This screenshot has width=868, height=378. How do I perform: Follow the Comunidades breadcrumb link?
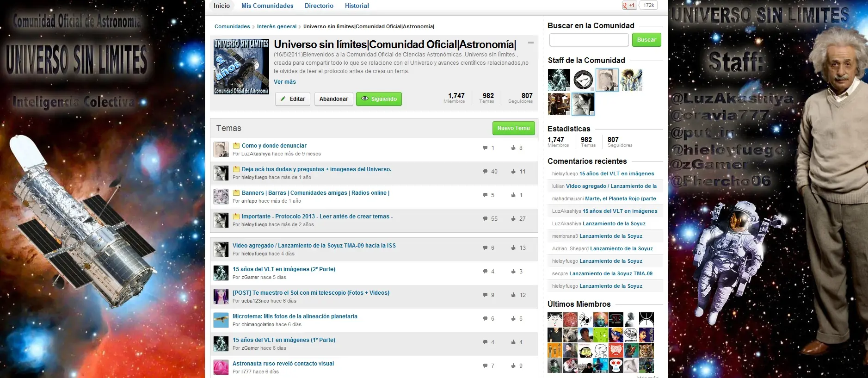point(232,26)
